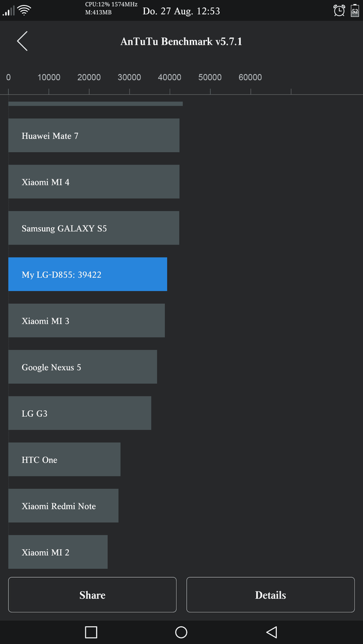Tap the Android back triangle icon
The width and height of the screenshot is (363, 644).
tap(271, 631)
